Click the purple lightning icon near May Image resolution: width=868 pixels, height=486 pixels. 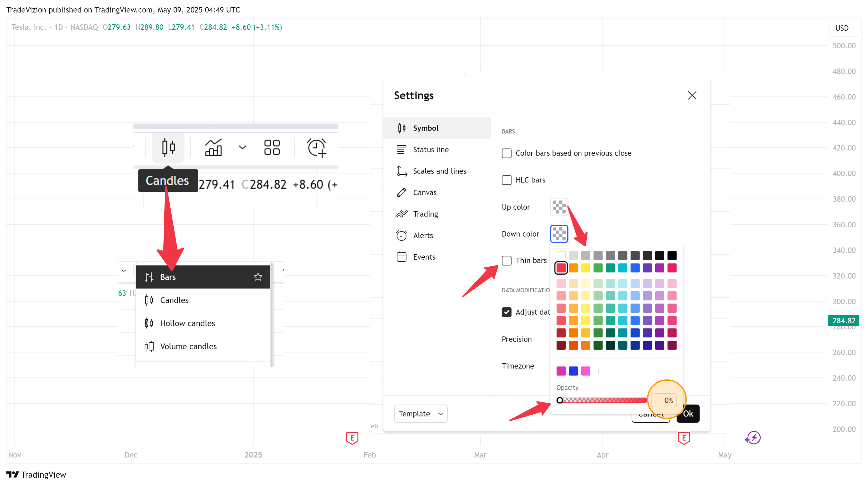pos(752,438)
